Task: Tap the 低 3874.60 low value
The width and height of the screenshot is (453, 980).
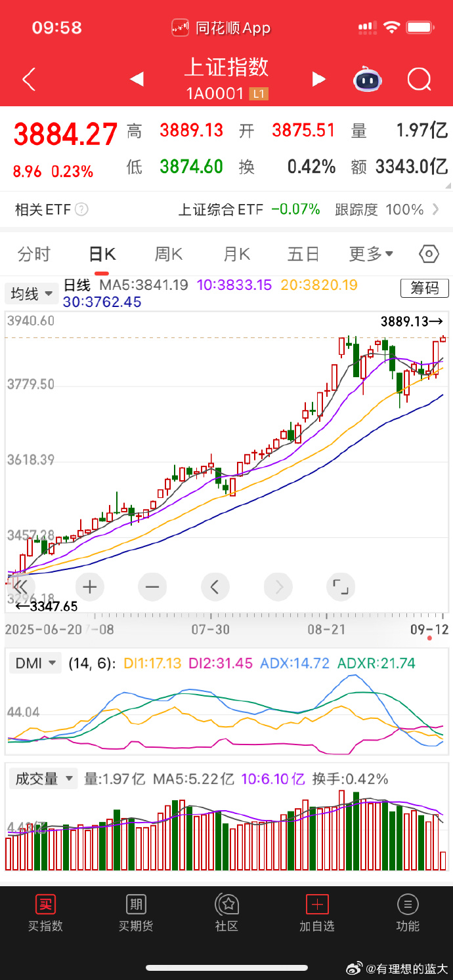Action: coord(175,167)
